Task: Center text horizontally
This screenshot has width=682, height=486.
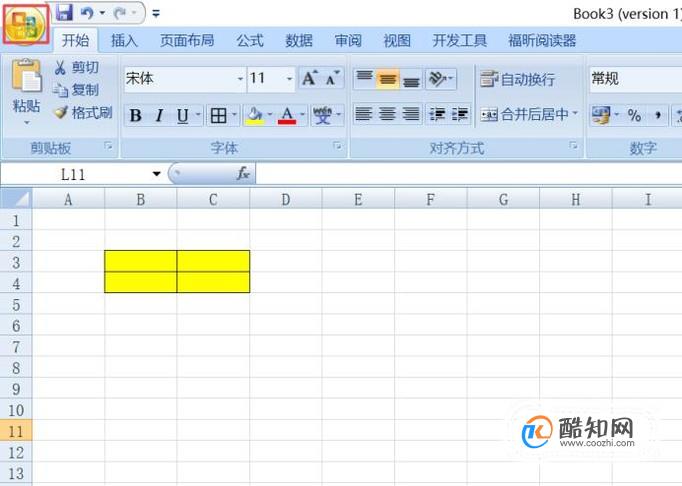Action: [x=387, y=114]
